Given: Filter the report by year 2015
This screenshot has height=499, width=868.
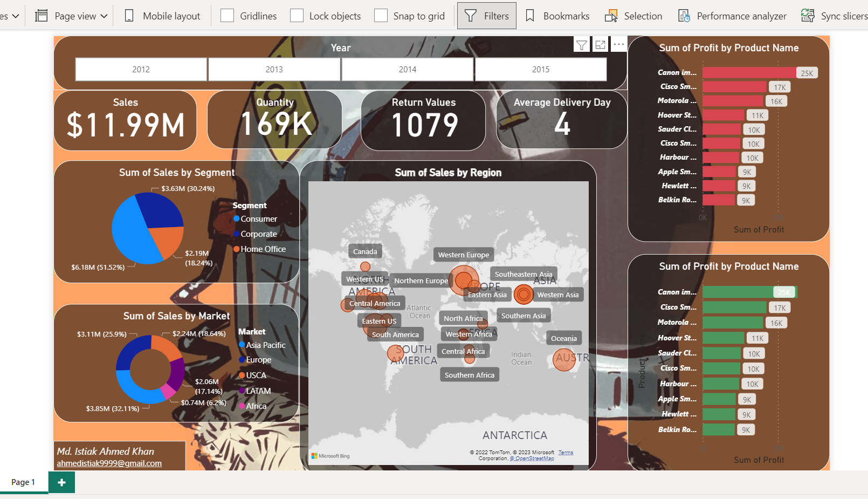Looking at the screenshot, I should tap(540, 70).
